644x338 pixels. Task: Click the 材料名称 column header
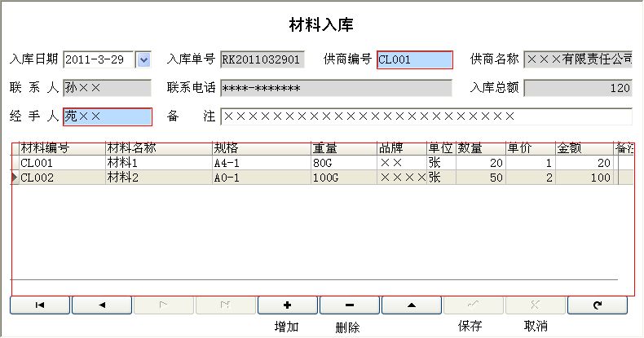(159, 148)
